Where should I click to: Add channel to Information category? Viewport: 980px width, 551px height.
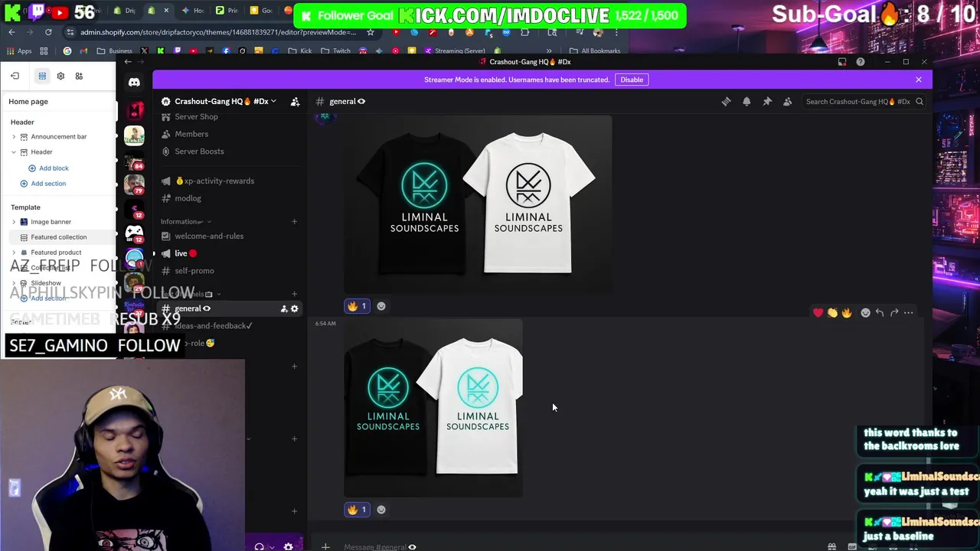pos(294,221)
